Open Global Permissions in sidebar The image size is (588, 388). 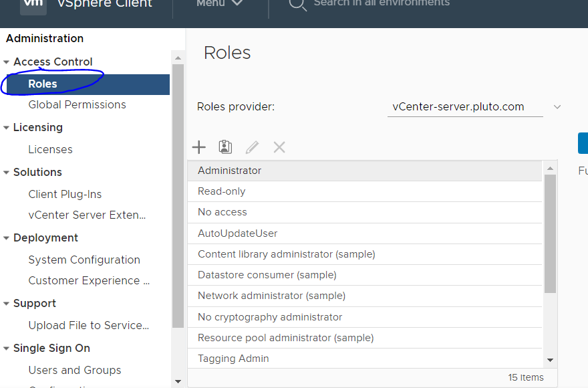[77, 105]
